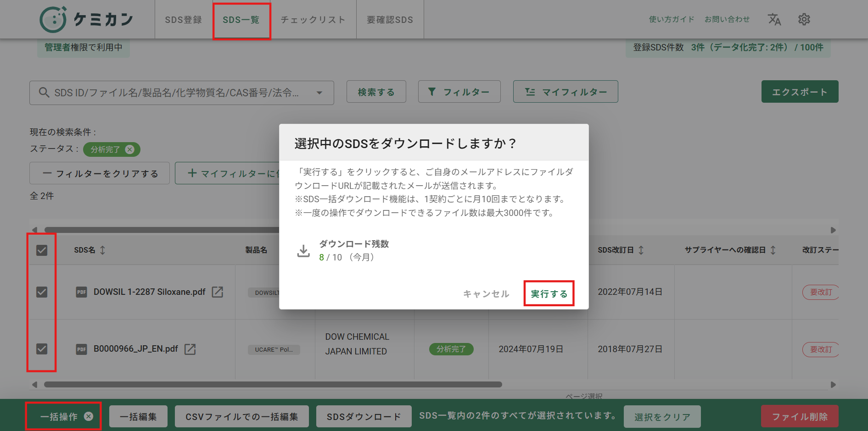
Task: Click PDF icon of B0000966_JP_EN.pdf
Action: pyautogui.click(x=81, y=349)
